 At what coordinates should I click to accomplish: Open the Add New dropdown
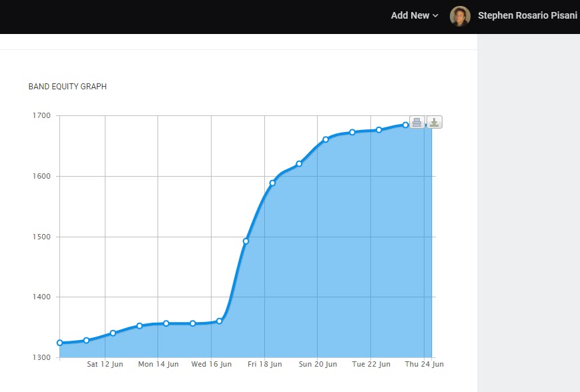[414, 16]
